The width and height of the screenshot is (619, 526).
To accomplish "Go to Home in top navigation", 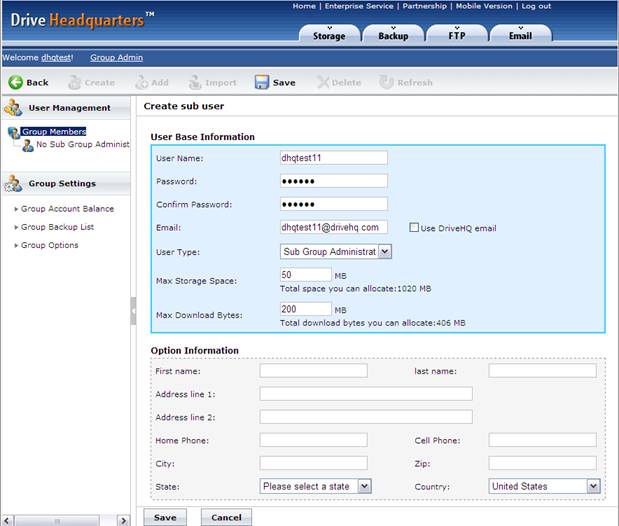I will [304, 6].
